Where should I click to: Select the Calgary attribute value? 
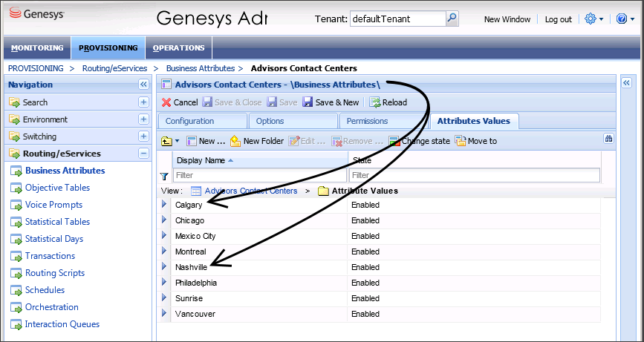click(189, 205)
